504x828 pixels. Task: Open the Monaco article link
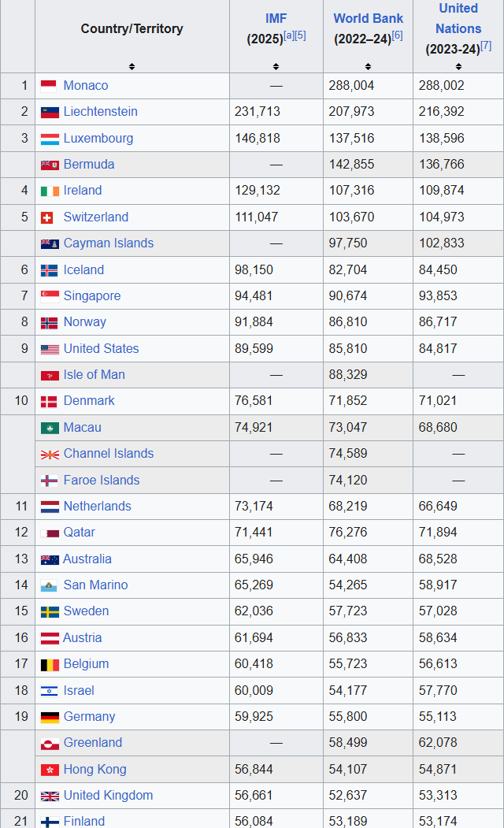[86, 86]
